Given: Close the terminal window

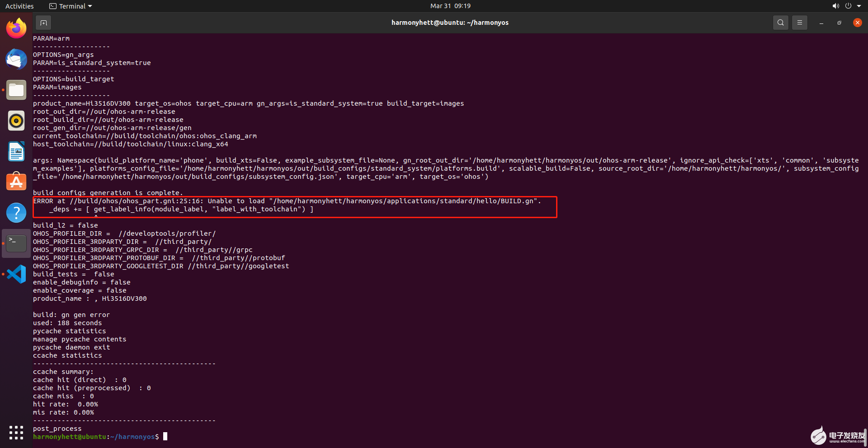Looking at the screenshot, I should click(857, 23).
